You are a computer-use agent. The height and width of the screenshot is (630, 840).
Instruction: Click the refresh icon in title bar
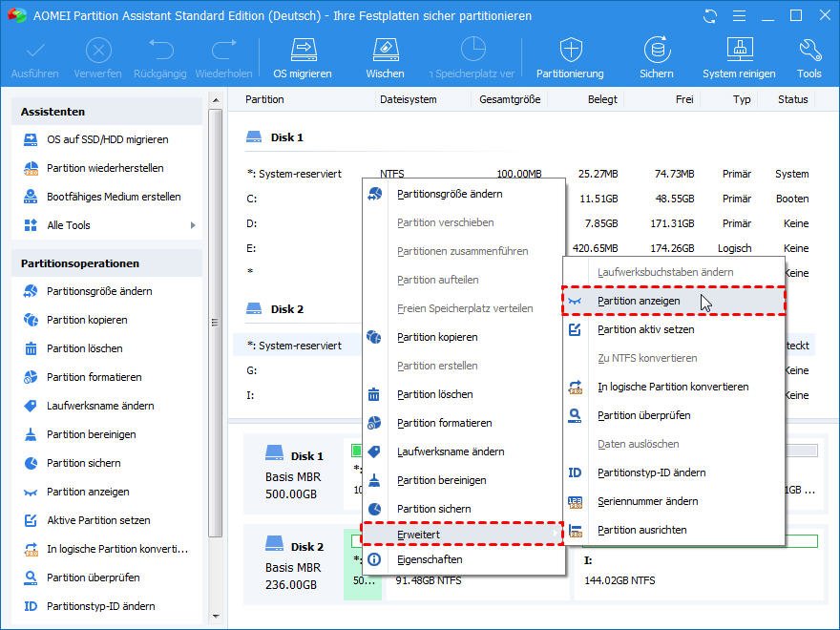point(710,16)
